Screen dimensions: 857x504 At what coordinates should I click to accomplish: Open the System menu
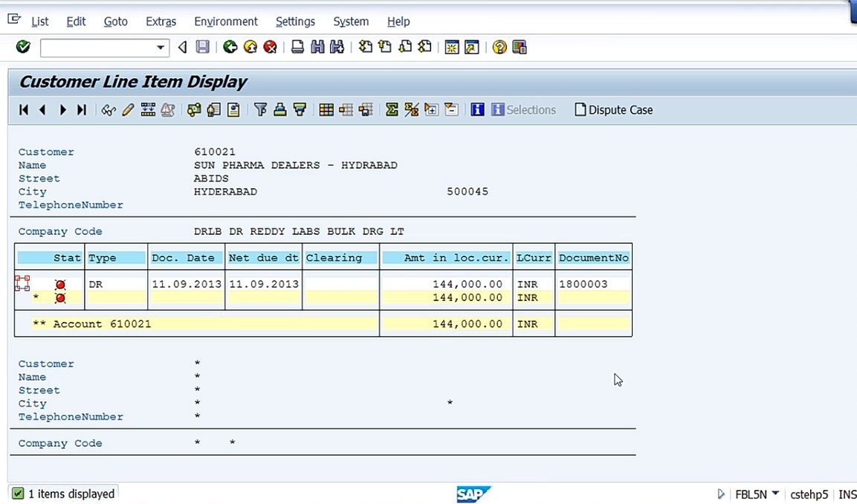[351, 22]
